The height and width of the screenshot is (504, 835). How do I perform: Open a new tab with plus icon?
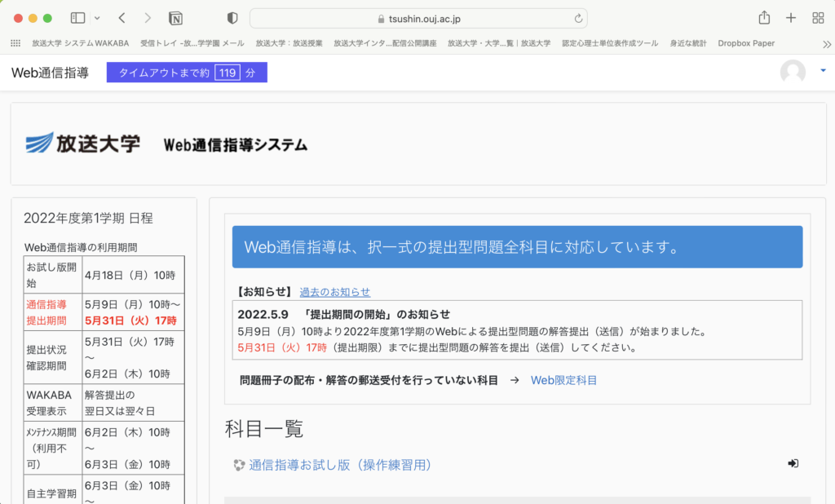pos(791,18)
